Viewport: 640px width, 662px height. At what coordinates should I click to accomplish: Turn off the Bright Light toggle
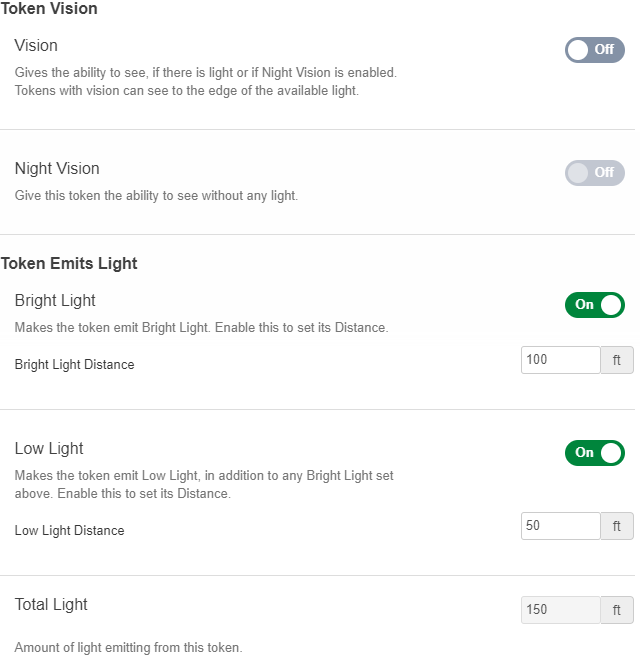[x=594, y=305]
